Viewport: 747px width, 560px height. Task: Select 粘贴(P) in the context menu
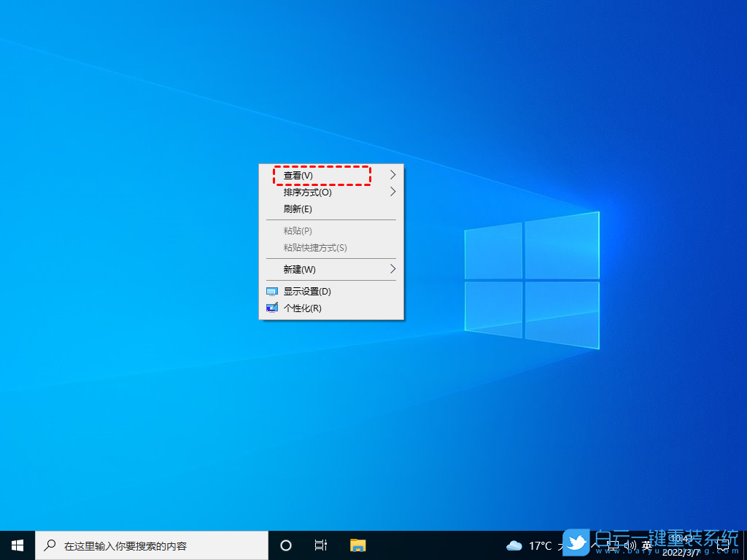(x=296, y=230)
